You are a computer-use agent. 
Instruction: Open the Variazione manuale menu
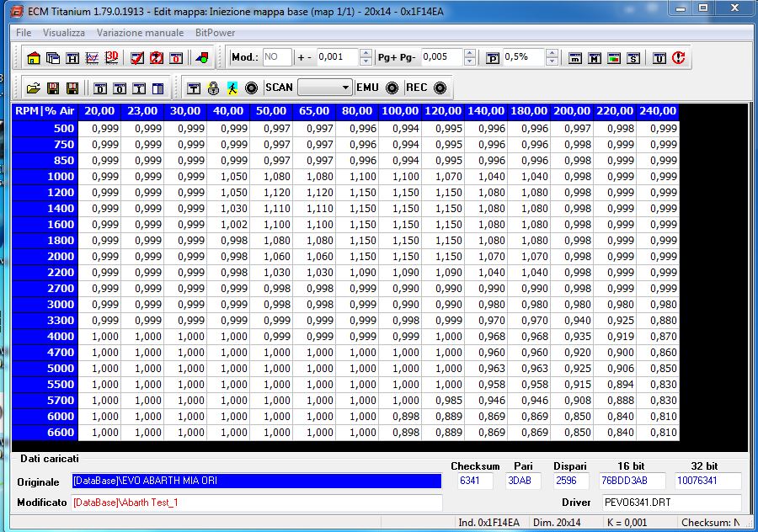[140, 33]
